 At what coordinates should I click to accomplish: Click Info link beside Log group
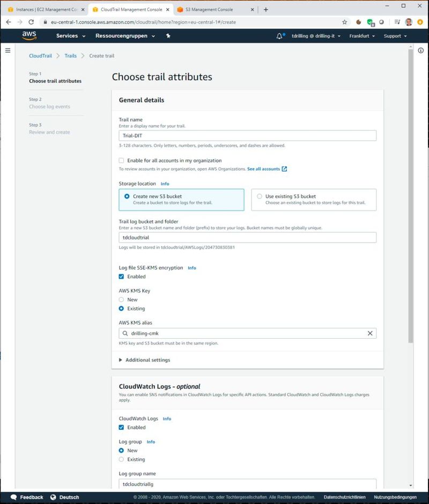point(151,442)
